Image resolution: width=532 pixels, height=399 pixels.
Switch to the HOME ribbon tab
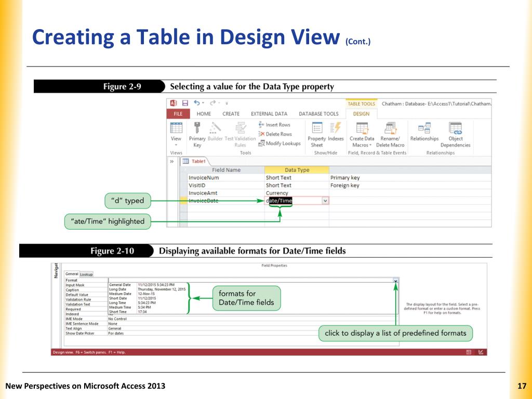point(204,114)
